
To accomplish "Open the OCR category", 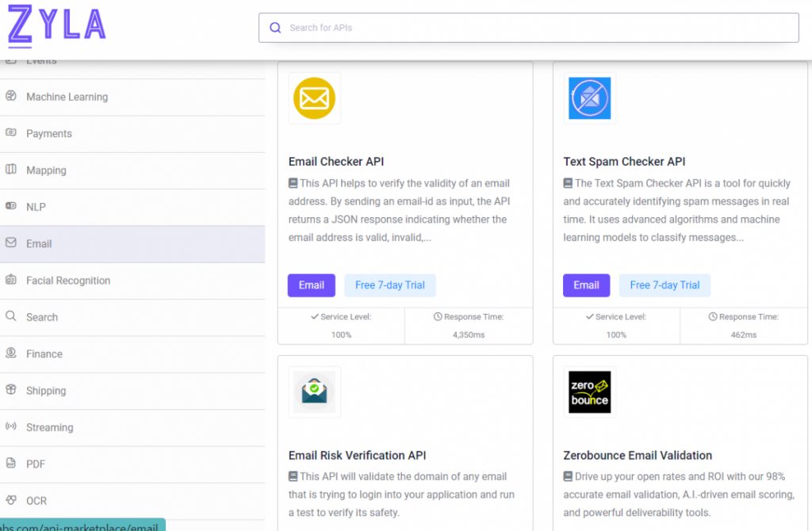I will pos(132,501).
